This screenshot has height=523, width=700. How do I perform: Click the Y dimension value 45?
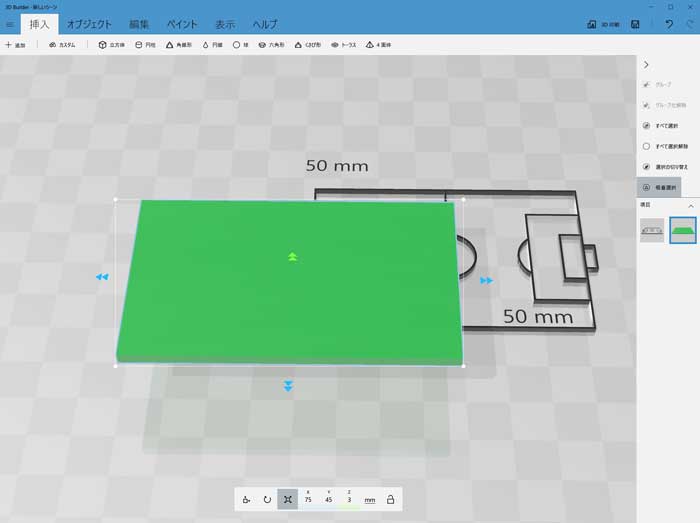[329, 500]
